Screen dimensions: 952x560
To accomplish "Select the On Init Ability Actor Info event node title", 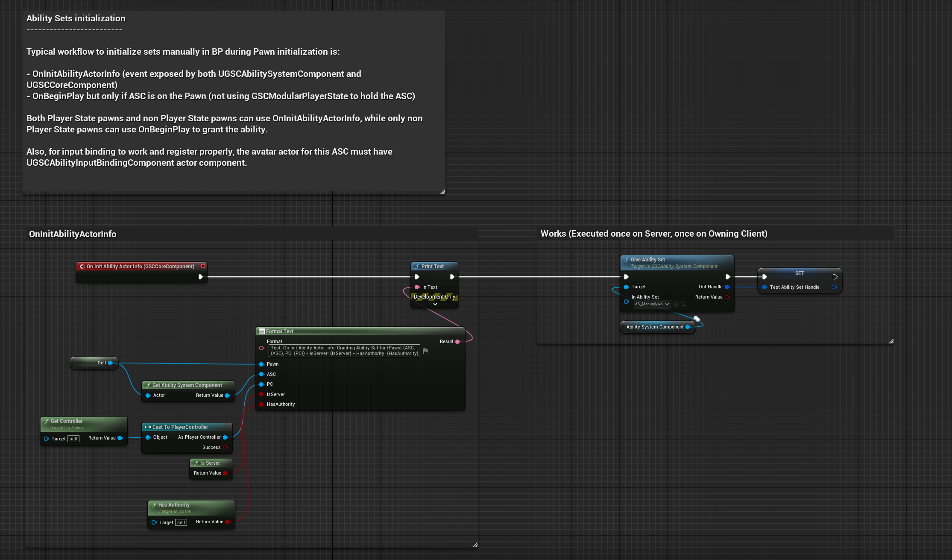I will pos(141,267).
